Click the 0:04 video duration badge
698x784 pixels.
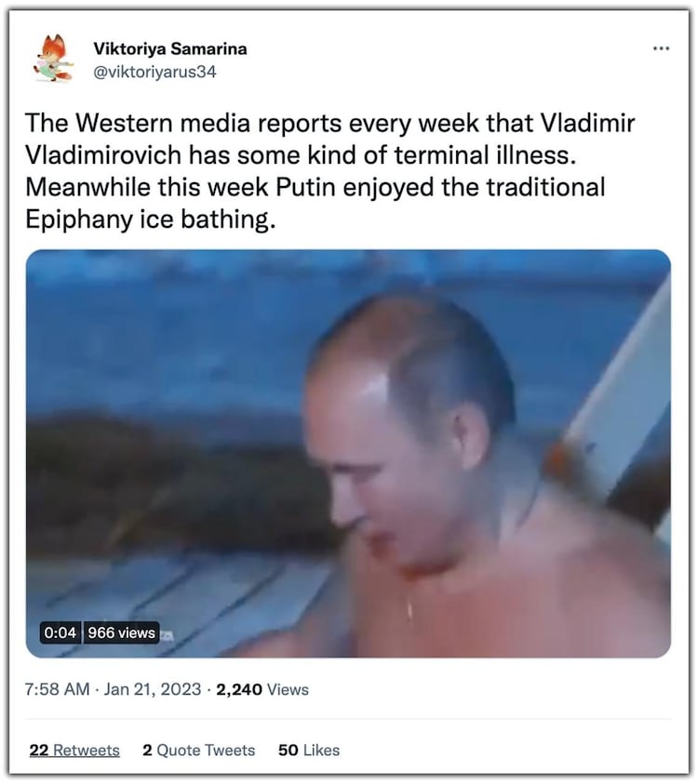[60, 632]
